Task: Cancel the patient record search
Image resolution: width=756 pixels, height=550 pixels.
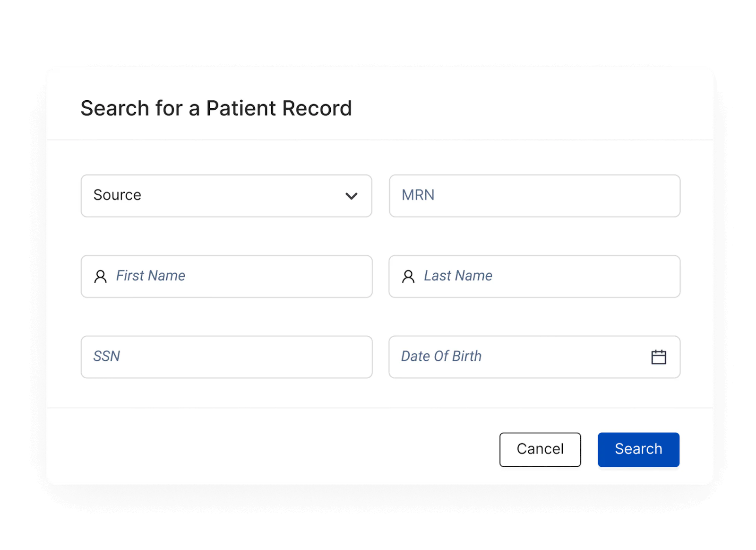Action: 540,449
